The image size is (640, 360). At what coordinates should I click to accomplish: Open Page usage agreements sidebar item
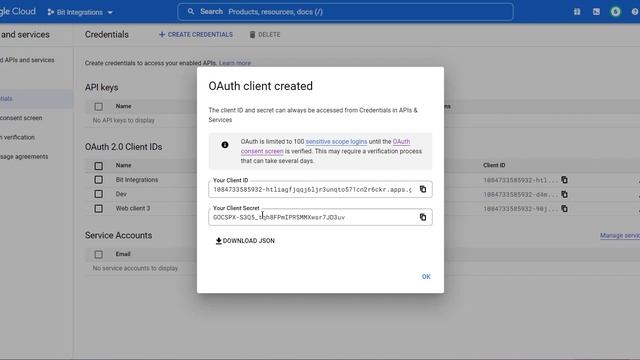(x=24, y=156)
